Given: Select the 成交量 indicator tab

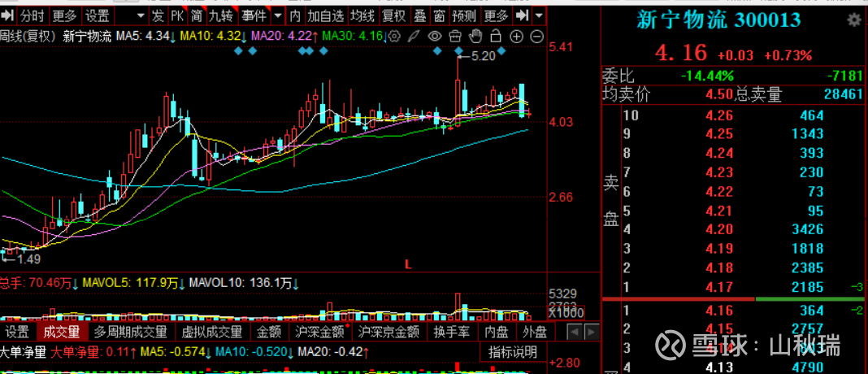Looking at the screenshot, I should tap(62, 333).
